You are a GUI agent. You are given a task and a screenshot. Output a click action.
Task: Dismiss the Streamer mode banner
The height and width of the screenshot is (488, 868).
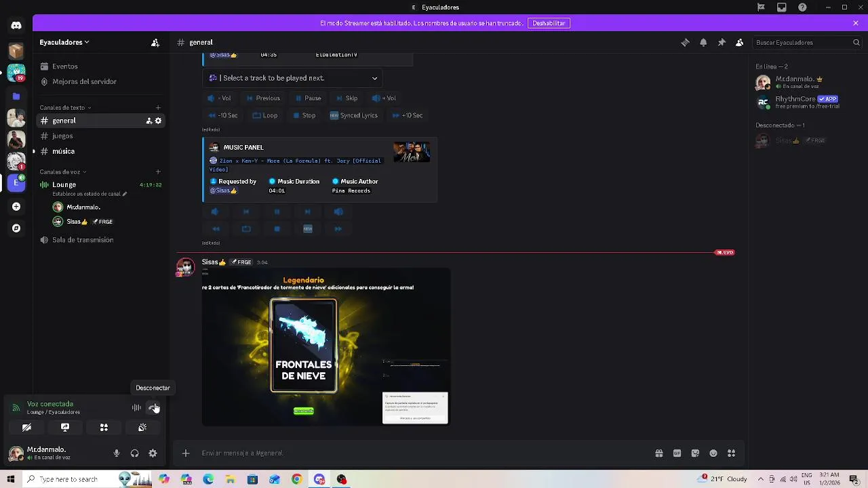click(x=856, y=23)
